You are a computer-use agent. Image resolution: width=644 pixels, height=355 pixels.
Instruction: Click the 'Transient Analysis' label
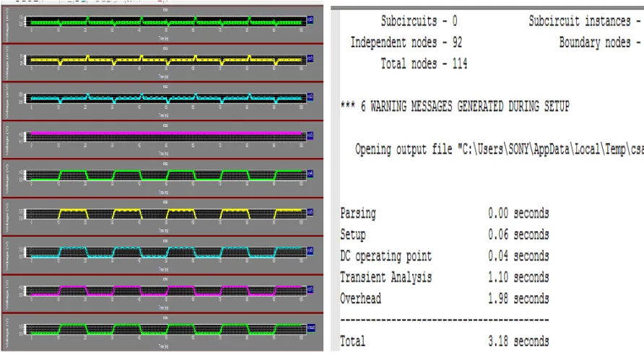pyautogui.click(x=386, y=277)
